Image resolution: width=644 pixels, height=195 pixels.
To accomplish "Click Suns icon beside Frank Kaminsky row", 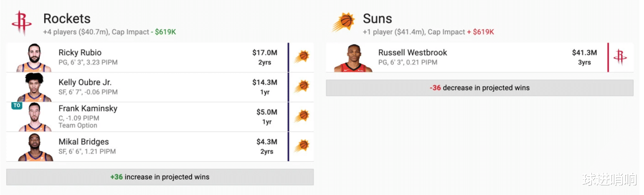I will pyautogui.click(x=302, y=116).
